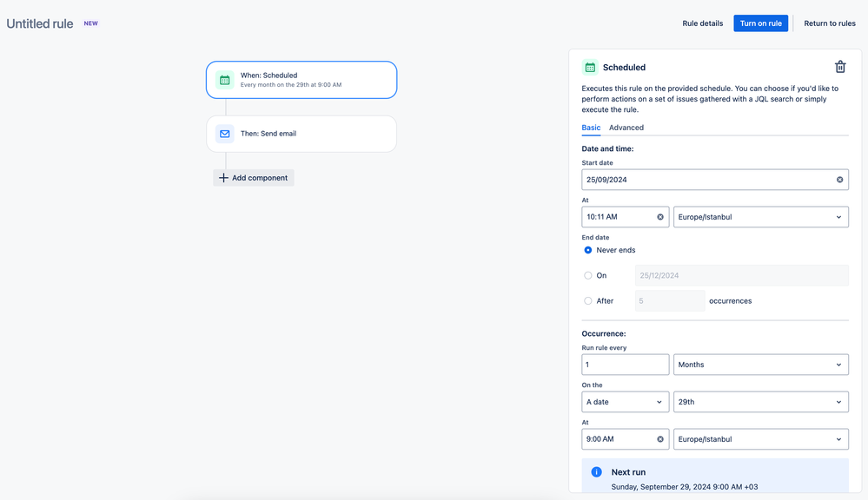Click the calendar icon in When: Scheduled node

click(225, 80)
